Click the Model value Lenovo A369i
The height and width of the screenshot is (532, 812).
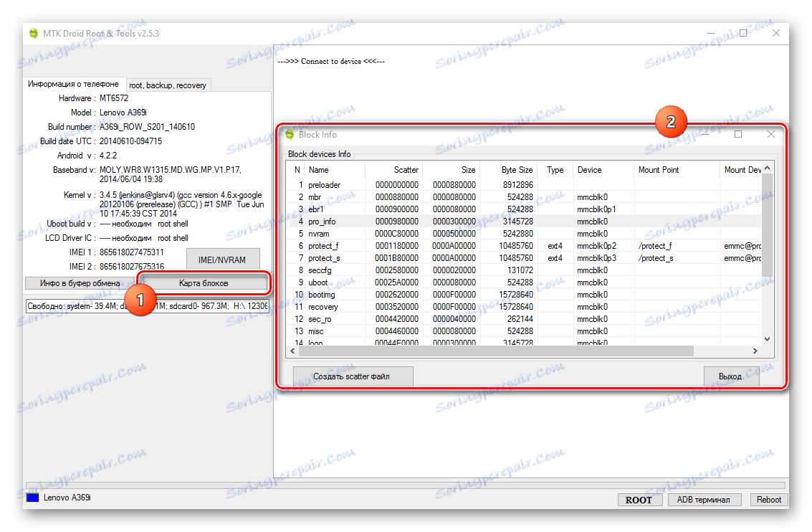coord(123,113)
